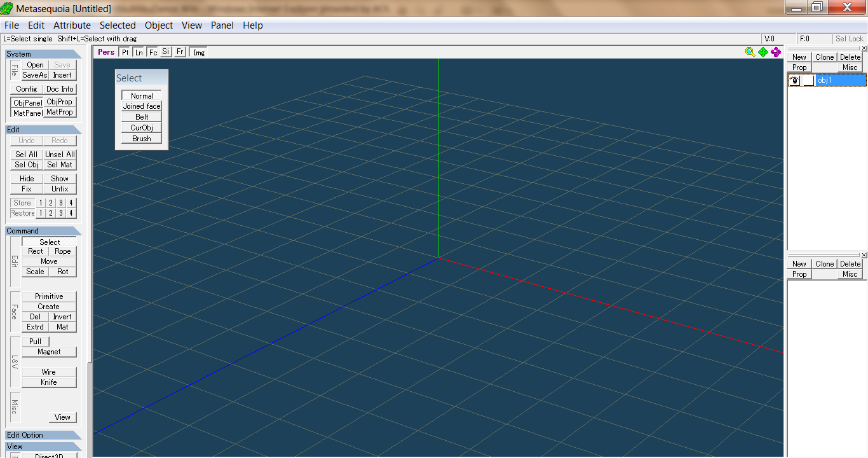The width and height of the screenshot is (868, 458).
Task: Toggle the ObjPanel button
Action: click(27, 102)
